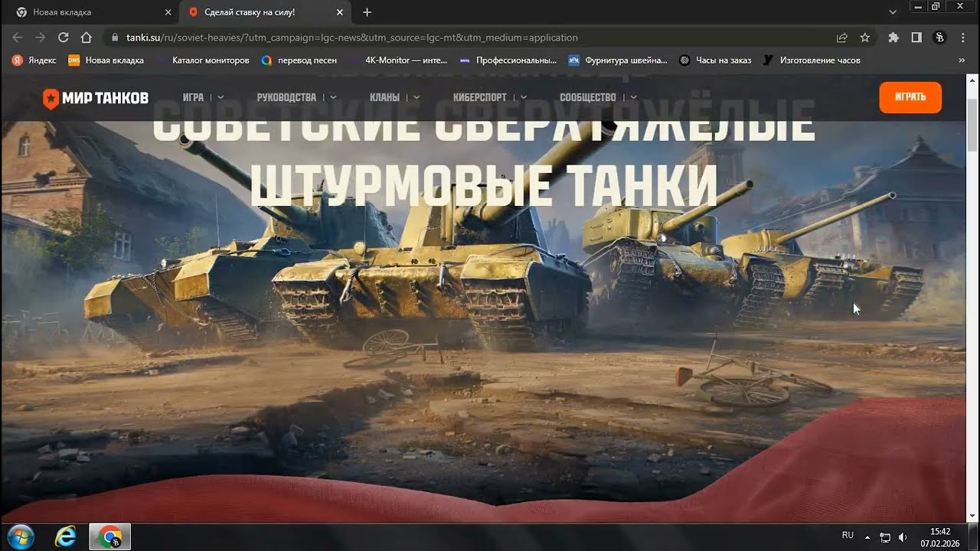This screenshot has height=551, width=980.
Task: Switch to the 'Новая вкладка' tab
Action: [90, 12]
